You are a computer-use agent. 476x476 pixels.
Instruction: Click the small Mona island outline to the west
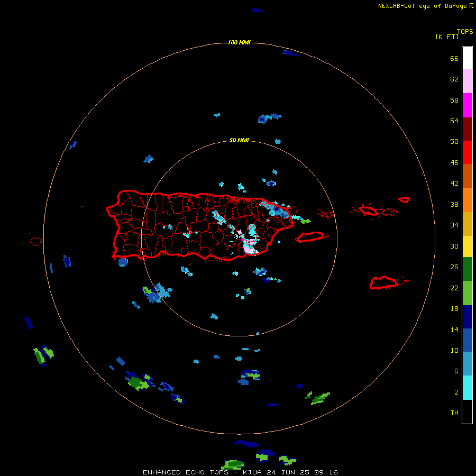tap(36, 241)
